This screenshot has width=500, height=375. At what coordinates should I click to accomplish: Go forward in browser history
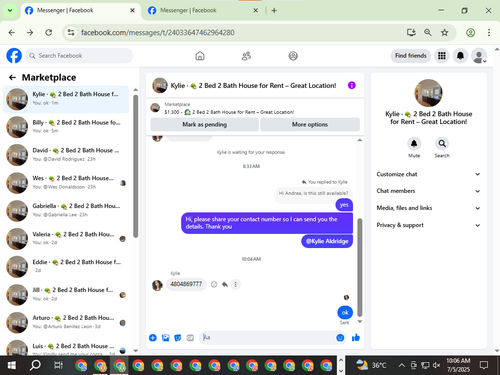click(30, 33)
